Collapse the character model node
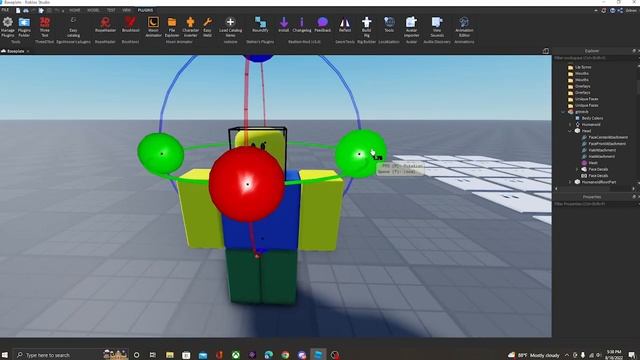Screen dimensions: 640x360 click(563, 112)
